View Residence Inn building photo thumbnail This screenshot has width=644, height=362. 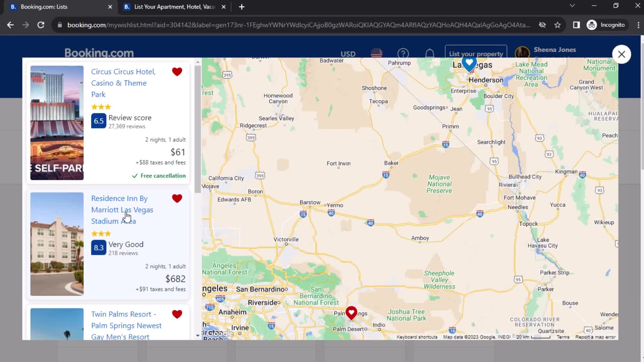tap(57, 244)
